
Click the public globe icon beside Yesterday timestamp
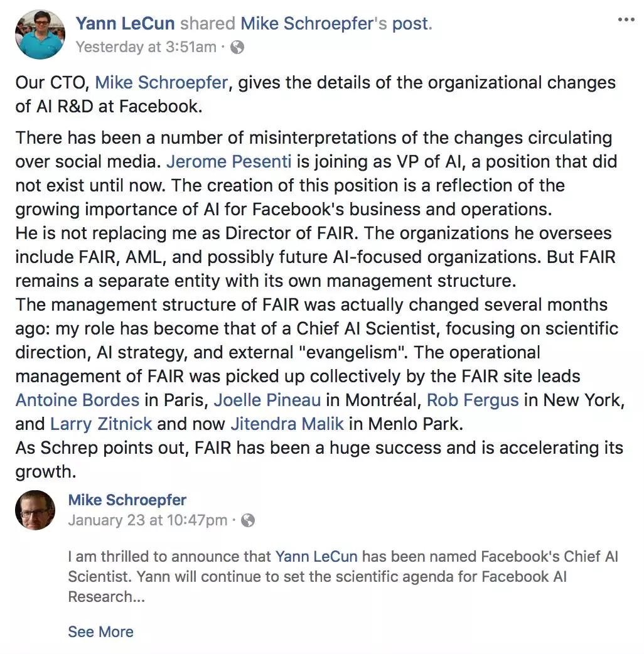pyautogui.click(x=237, y=47)
